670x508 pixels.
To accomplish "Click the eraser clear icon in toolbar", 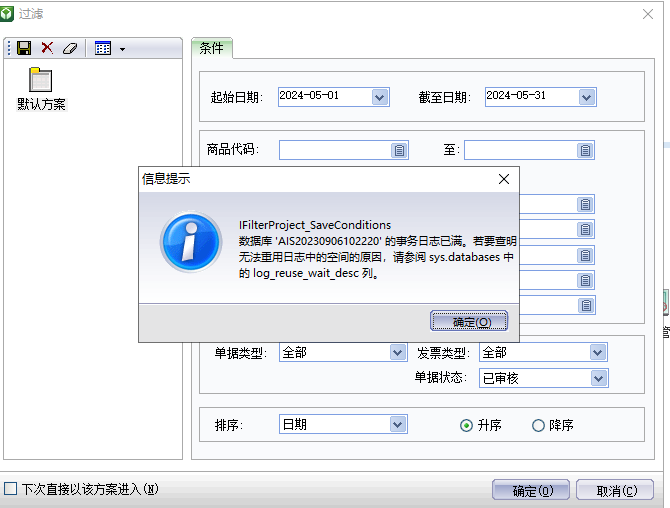I will tap(69, 48).
